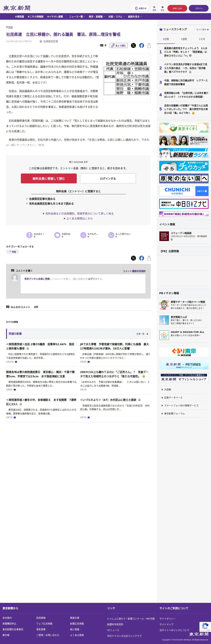Click the lower share/export icon

click(x=149, y=258)
